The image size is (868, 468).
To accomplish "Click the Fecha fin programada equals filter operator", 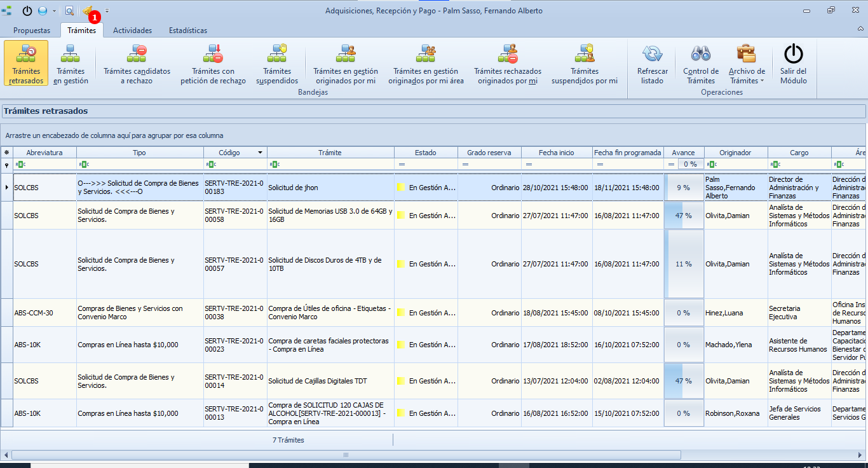I will [600, 164].
